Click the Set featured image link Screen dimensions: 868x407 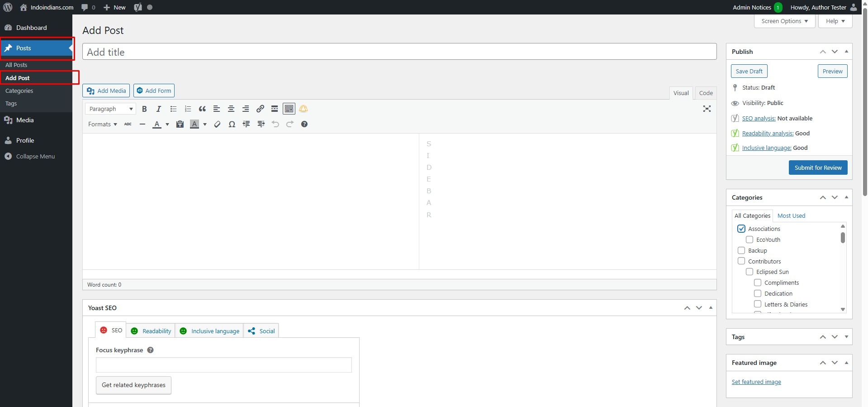click(756, 382)
